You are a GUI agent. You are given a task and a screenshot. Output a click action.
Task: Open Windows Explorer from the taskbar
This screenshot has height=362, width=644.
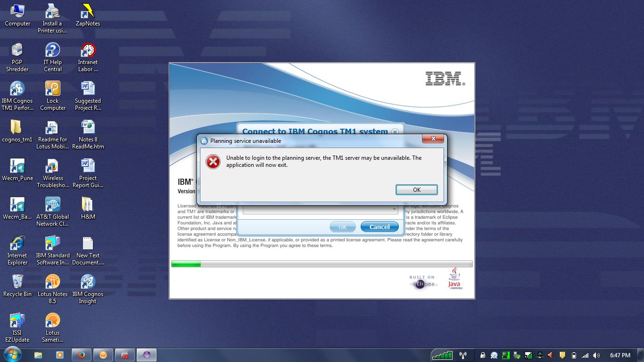pyautogui.click(x=38, y=355)
